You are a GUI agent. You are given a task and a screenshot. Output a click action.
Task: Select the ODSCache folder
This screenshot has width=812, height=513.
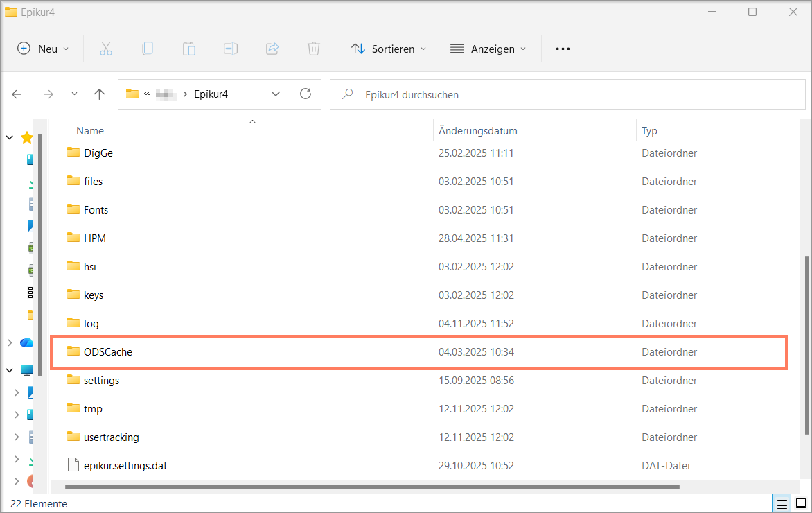click(418, 352)
